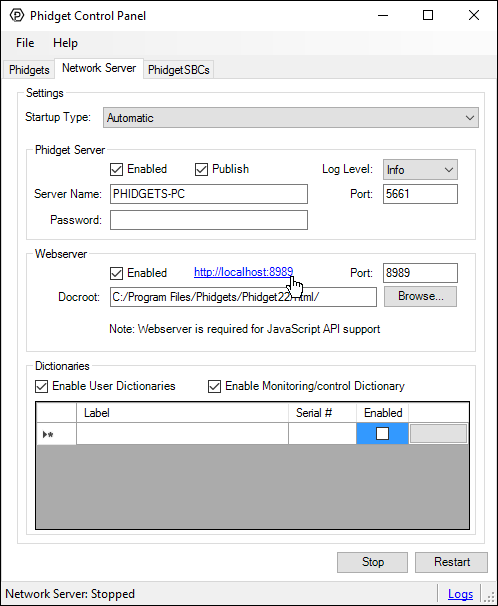
Task: Toggle Enable Monitoring/control Dictionary checkbox
Action: [x=214, y=386]
